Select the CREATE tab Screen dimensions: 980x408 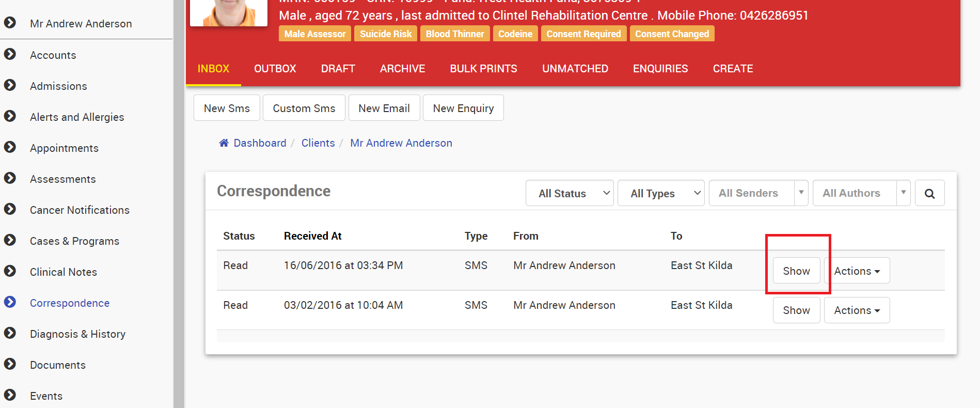(x=733, y=69)
